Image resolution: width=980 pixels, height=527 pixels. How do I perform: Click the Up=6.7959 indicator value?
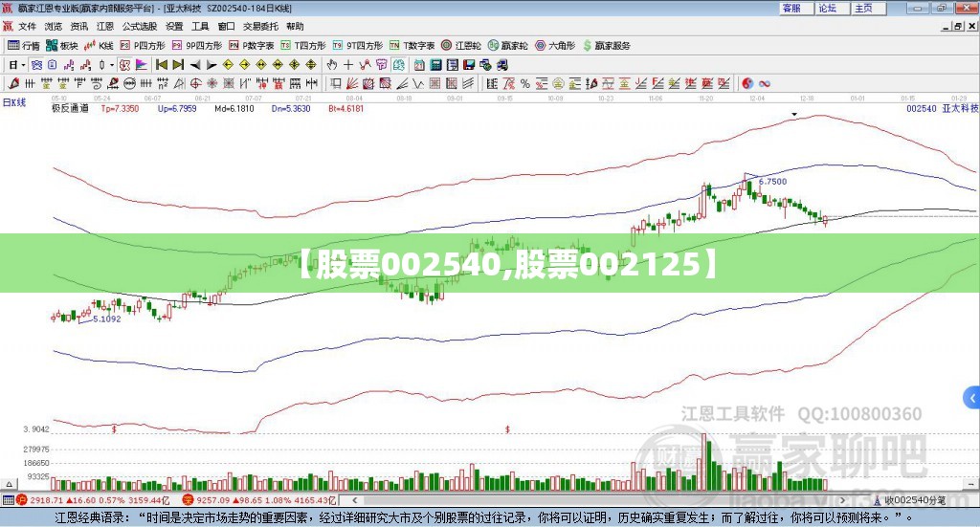pos(177,109)
